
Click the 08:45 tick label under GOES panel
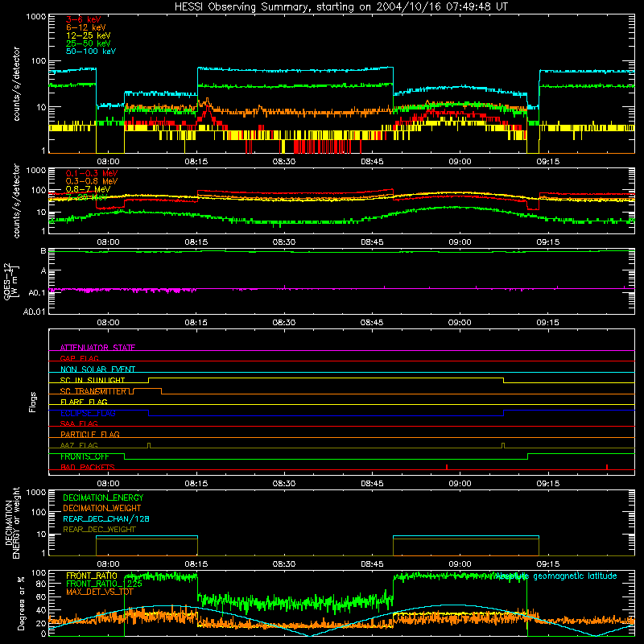tap(372, 323)
